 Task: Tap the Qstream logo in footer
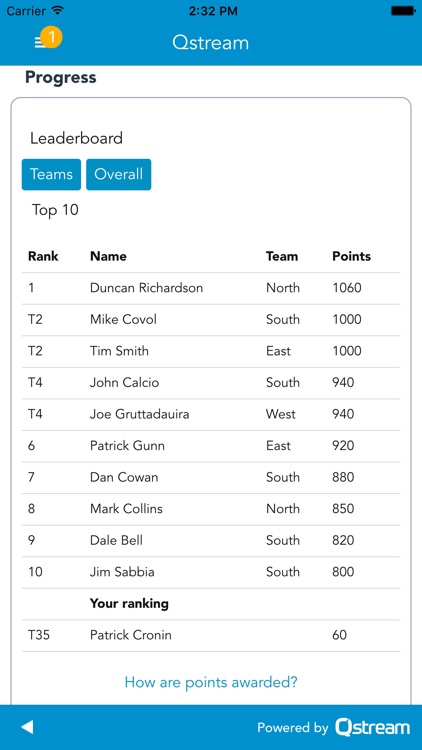372,727
